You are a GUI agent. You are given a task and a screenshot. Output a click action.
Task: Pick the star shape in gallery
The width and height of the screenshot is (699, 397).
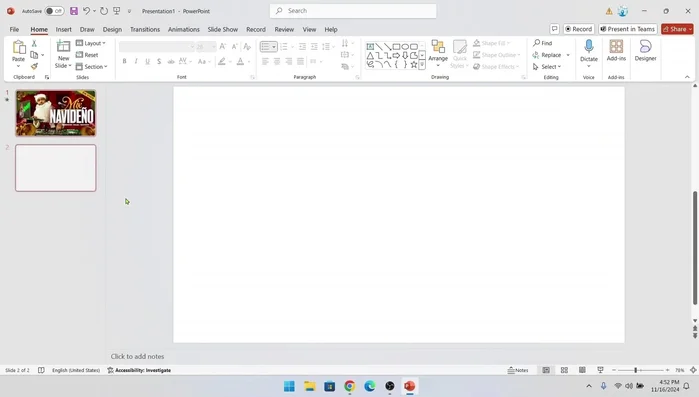click(414, 64)
